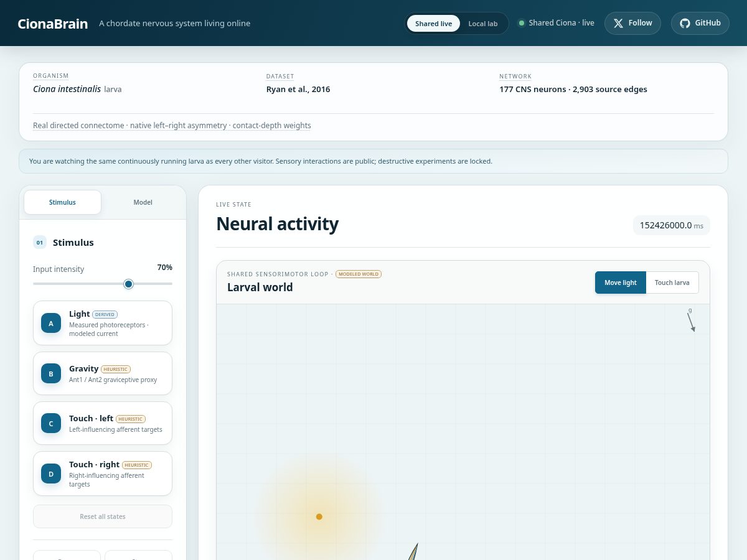Activate Touch larva mode
Screen dimensions: 747x560
tap(672, 282)
